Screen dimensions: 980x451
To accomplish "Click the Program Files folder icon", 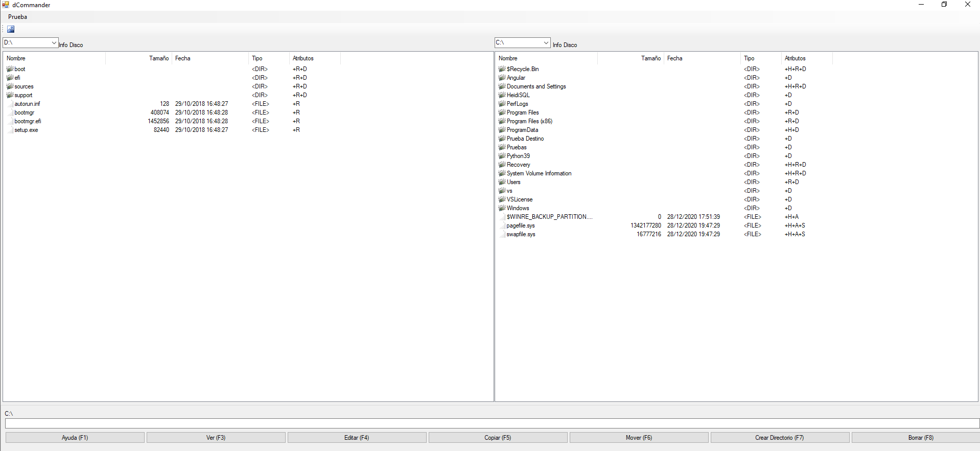I will (x=502, y=112).
